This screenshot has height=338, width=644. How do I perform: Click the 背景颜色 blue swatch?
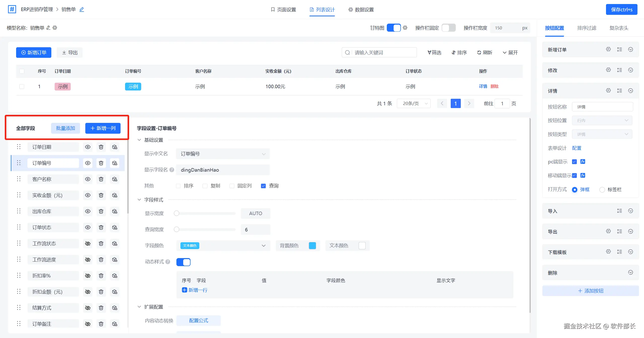[x=312, y=246]
